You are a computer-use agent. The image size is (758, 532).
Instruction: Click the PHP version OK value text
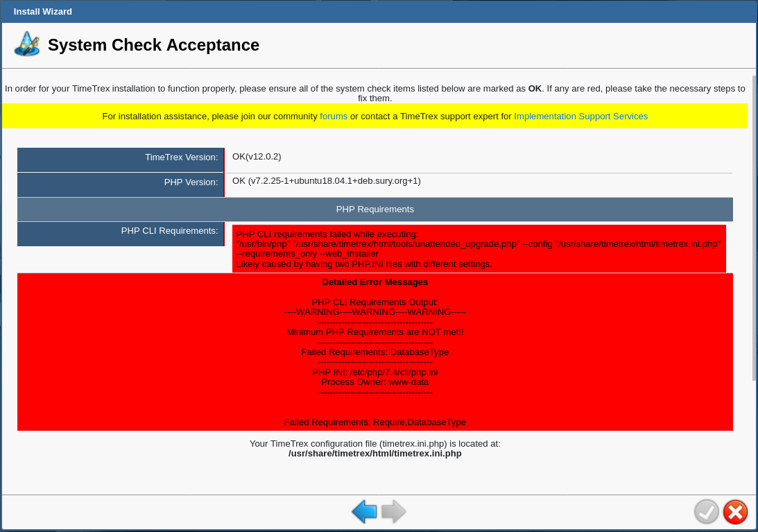point(327,181)
